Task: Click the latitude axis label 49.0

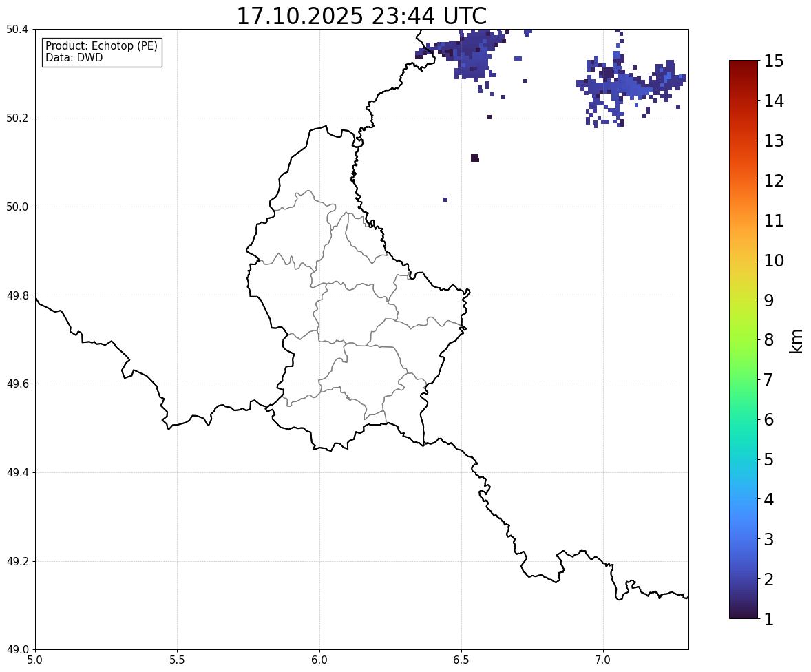Action: point(17,650)
